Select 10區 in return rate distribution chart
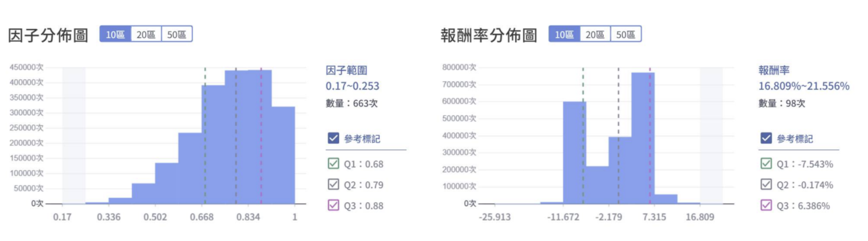This screenshot has height=241, width=868. [x=564, y=34]
